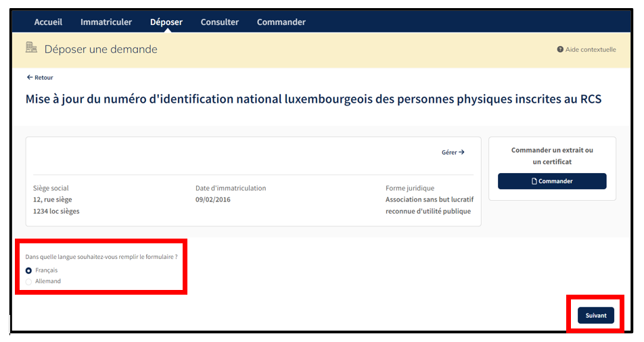Viewport: 644px width, 342px height.
Task: Click the question mark icon for Aide contextuelle
Action: [x=560, y=49]
